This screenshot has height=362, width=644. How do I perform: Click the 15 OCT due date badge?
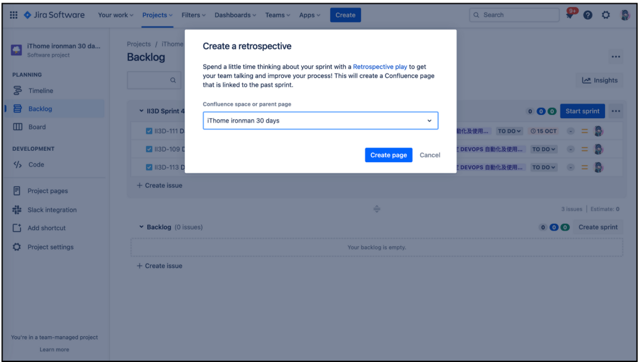543,131
